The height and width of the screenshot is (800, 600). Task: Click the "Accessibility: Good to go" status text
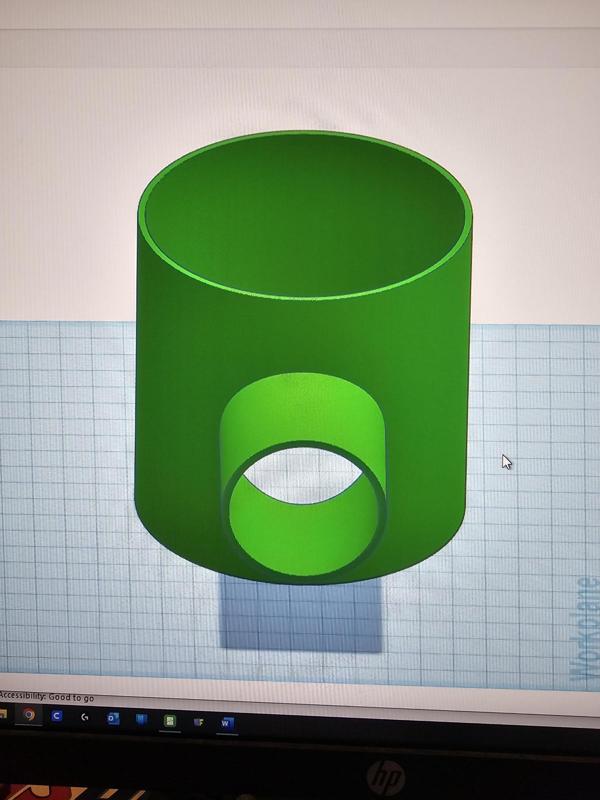click(x=47, y=696)
